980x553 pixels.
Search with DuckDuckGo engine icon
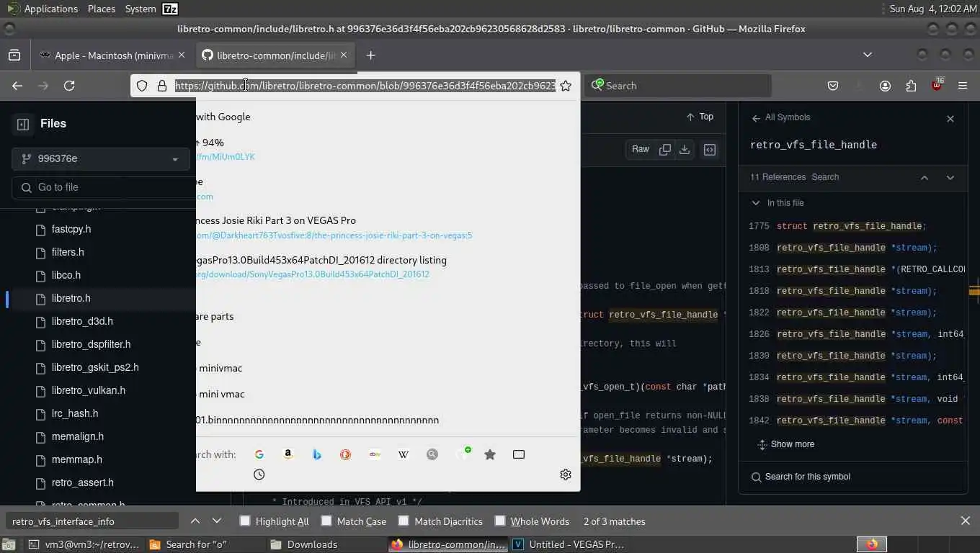[x=346, y=454]
